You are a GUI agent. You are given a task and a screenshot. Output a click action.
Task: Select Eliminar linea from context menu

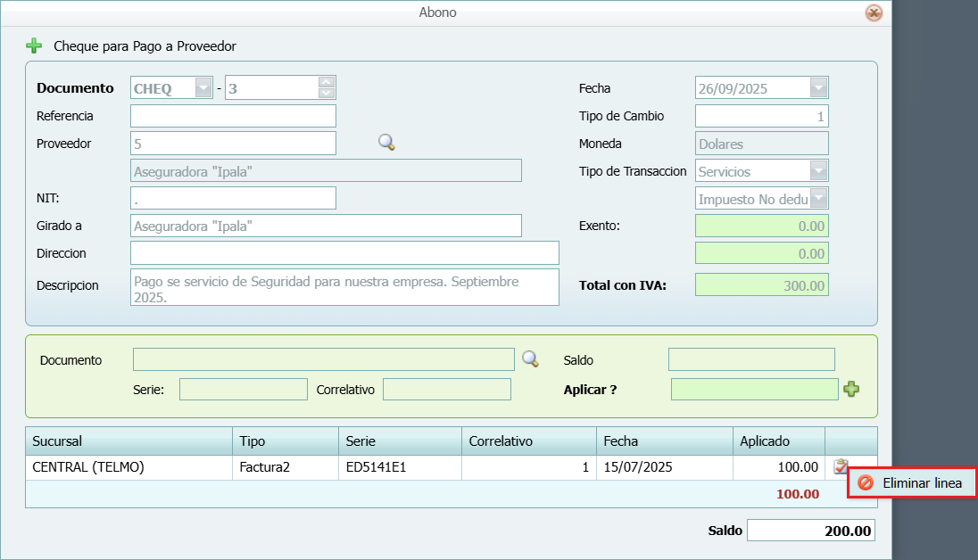tap(922, 482)
